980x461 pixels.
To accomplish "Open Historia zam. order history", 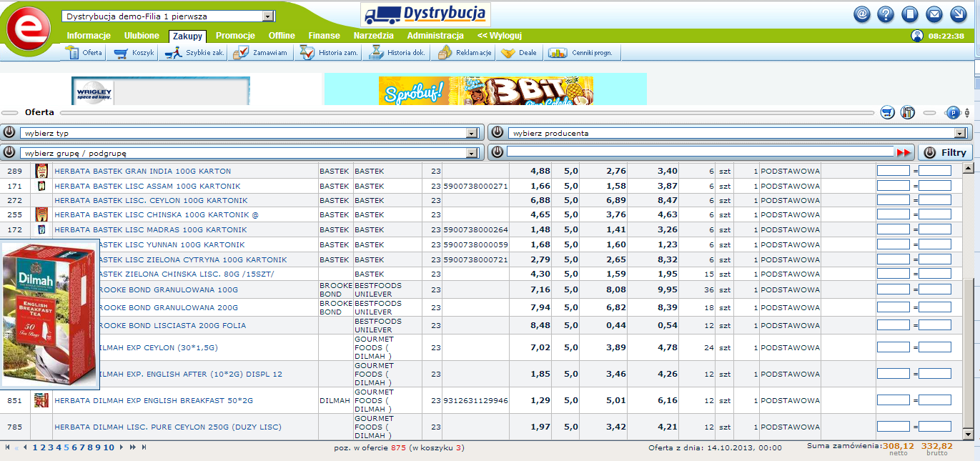I will pos(329,53).
